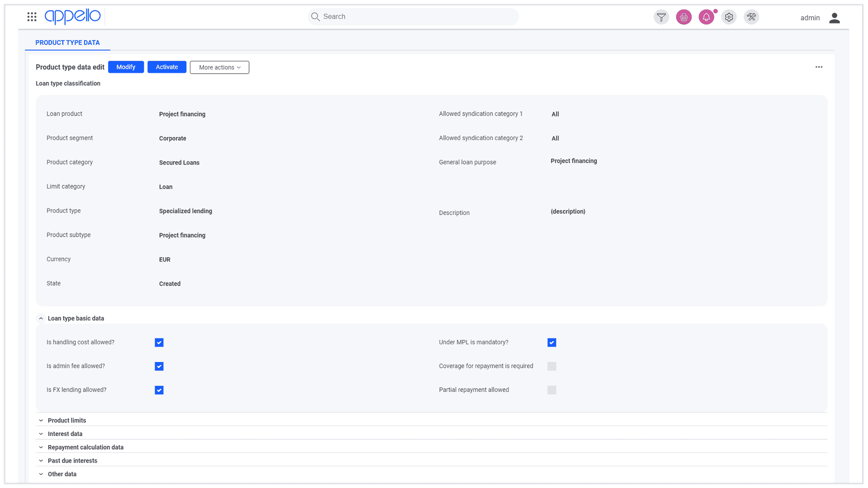This screenshot has height=488, width=868.
Task: Click the more options ellipsis icon
Action: [819, 67]
